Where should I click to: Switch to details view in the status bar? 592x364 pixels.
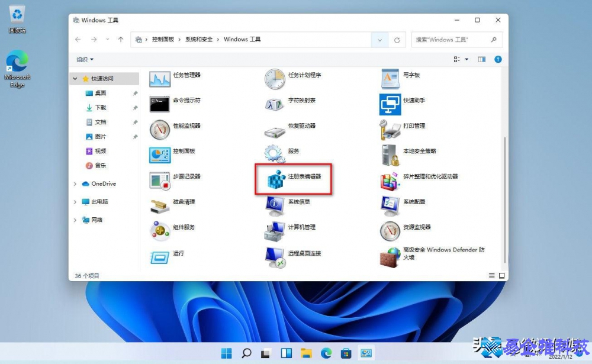491,275
